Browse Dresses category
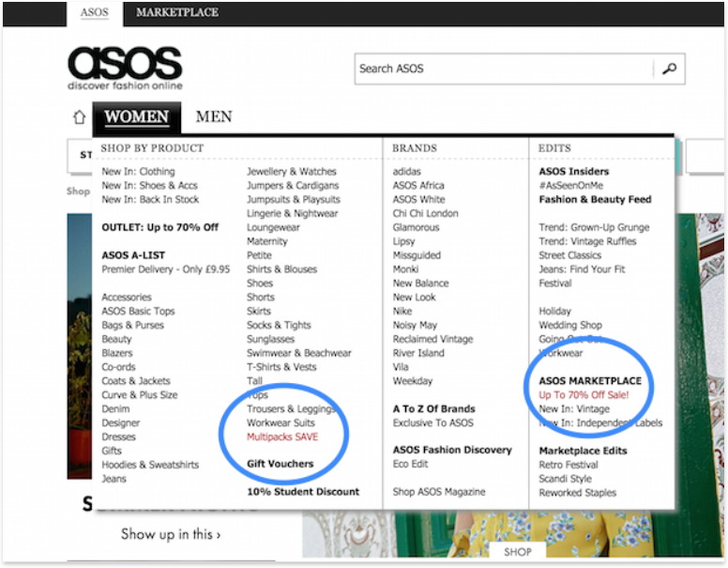The width and height of the screenshot is (728, 568). point(118,437)
